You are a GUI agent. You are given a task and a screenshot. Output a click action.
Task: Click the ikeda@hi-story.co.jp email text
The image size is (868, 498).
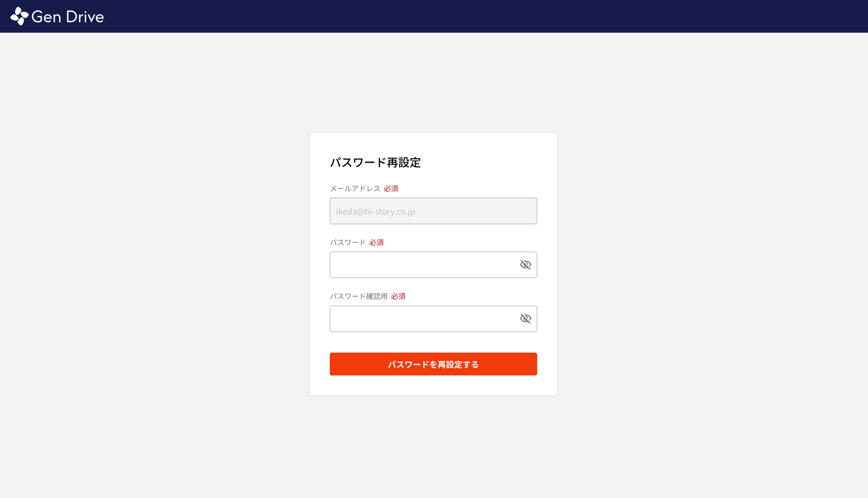376,211
